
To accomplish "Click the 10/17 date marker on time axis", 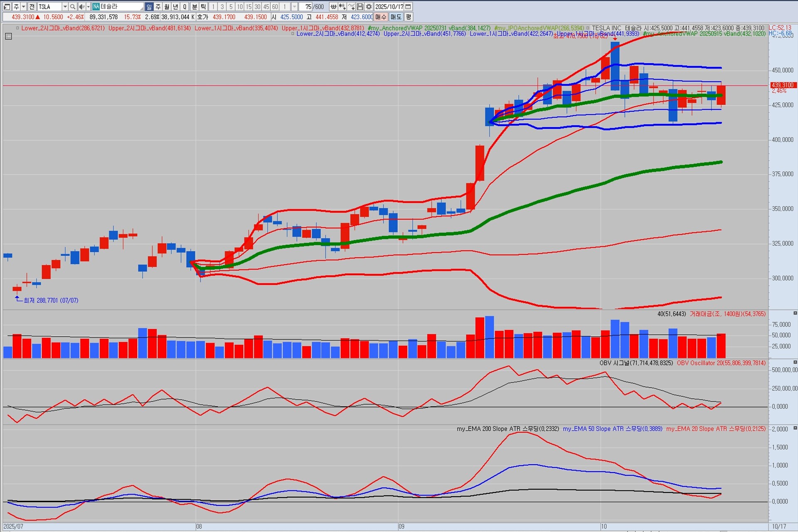I will point(779,526).
